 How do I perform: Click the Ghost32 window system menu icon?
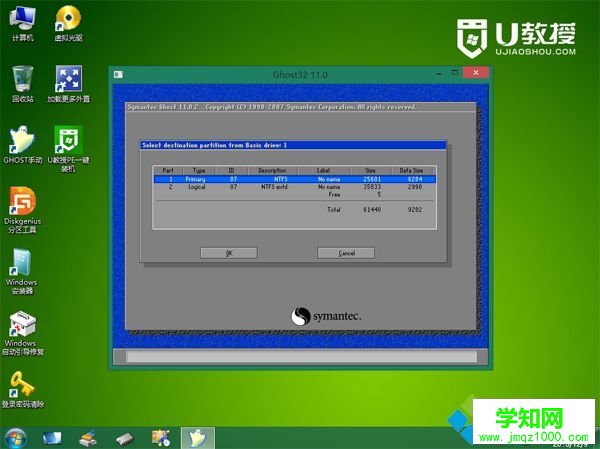pos(118,74)
